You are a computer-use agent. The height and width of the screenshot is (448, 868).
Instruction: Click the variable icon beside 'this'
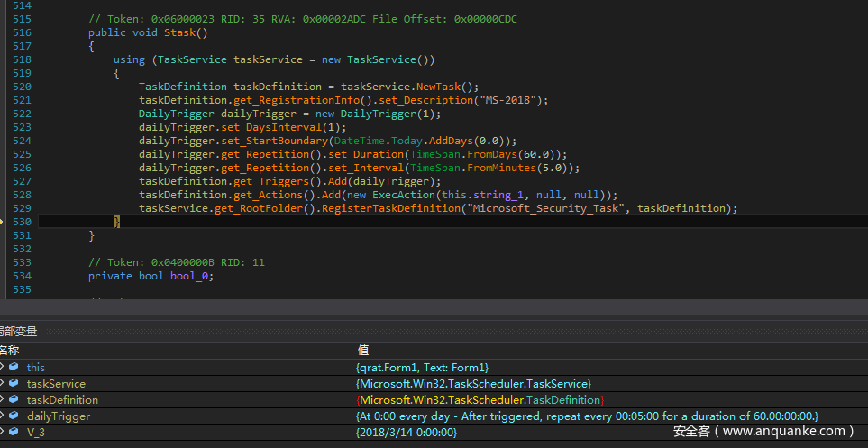[13, 368]
